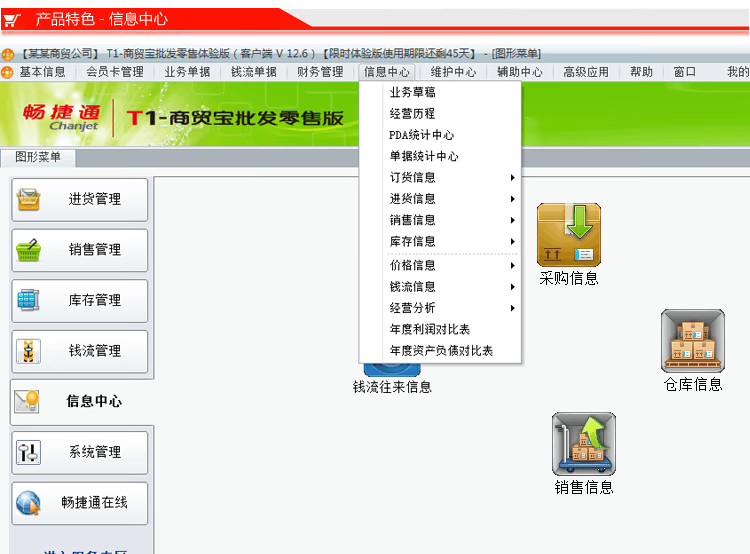Click the 进货管理 sidebar button
Viewport: 750px width, 554px height.
click(x=79, y=199)
